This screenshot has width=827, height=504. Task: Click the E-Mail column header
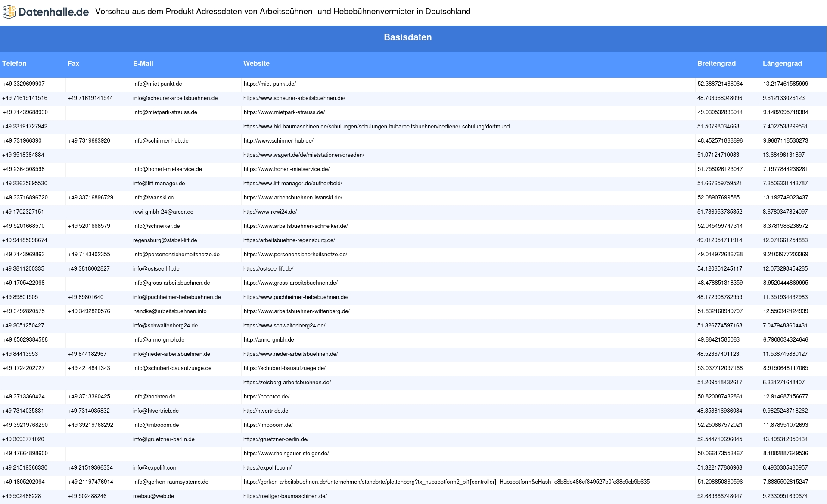pyautogui.click(x=143, y=63)
